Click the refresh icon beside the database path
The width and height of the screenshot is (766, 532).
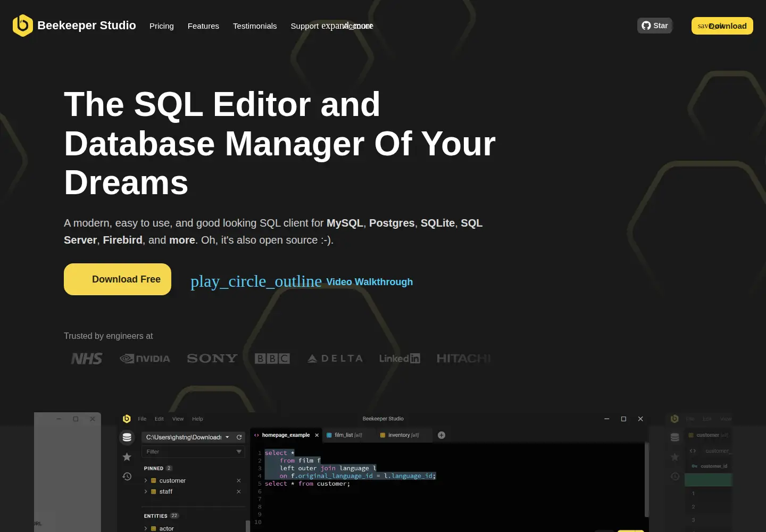point(239,437)
